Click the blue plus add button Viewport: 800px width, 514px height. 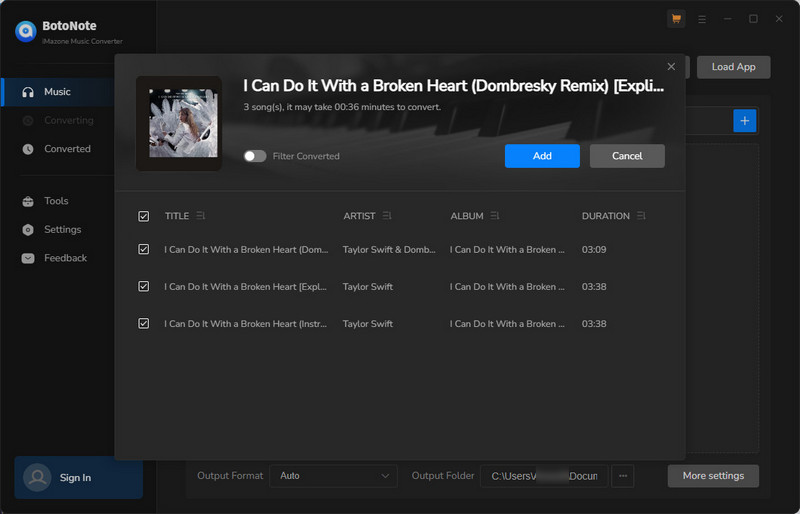744,121
